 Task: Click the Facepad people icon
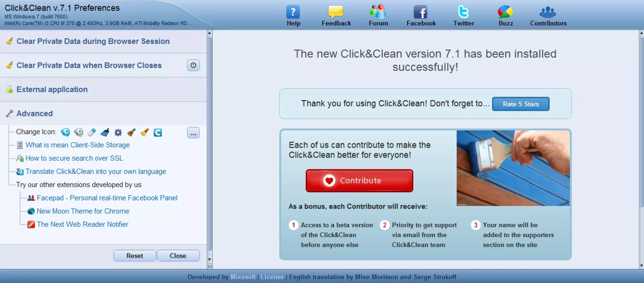coord(31,198)
